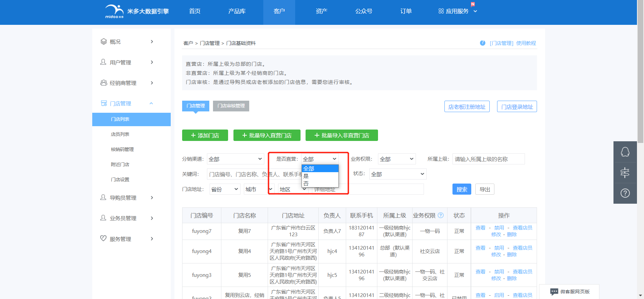Expand the 服务管理 section arrow

click(x=152, y=239)
